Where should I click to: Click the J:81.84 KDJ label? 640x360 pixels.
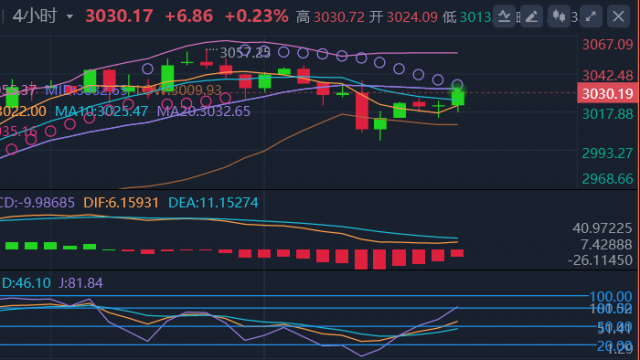[x=81, y=283]
